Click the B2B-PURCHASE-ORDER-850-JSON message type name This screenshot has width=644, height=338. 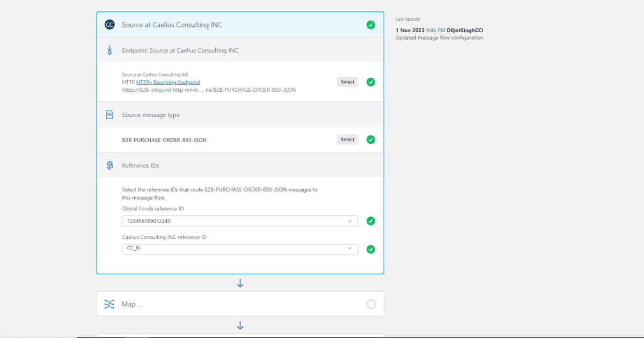164,140
